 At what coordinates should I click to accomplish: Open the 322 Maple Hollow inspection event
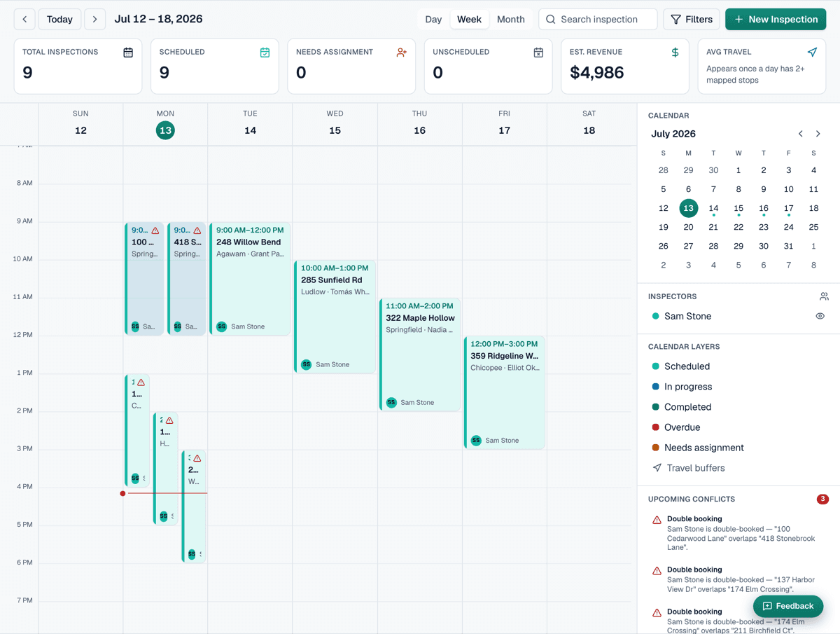tap(419, 354)
